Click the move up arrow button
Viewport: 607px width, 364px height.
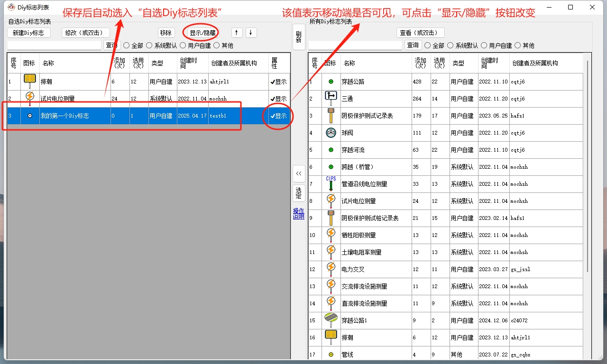coord(237,33)
